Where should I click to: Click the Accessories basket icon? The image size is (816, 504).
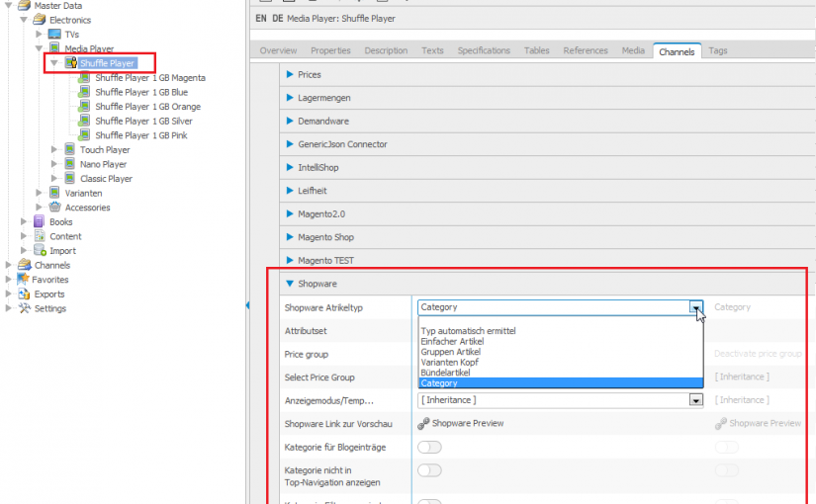point(55,208)
